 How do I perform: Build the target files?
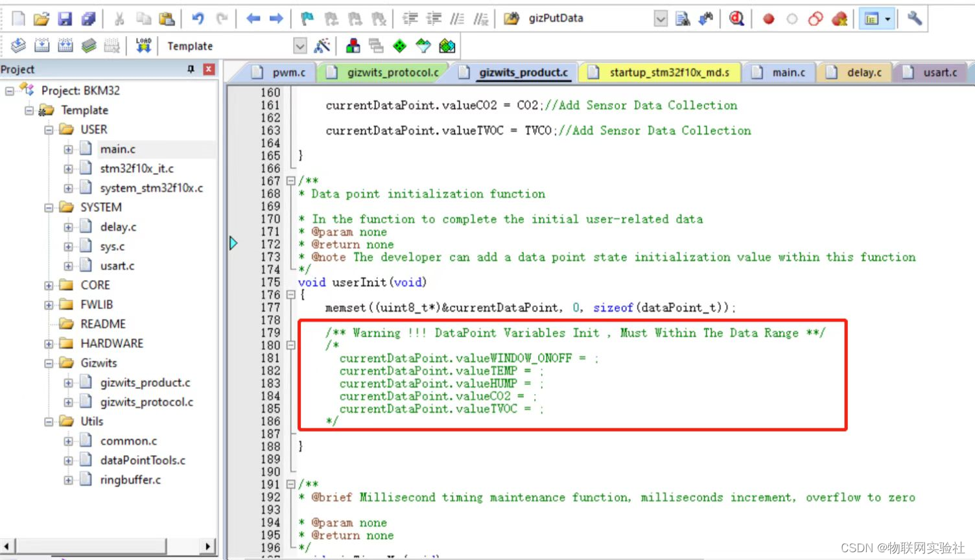(41, 45)
